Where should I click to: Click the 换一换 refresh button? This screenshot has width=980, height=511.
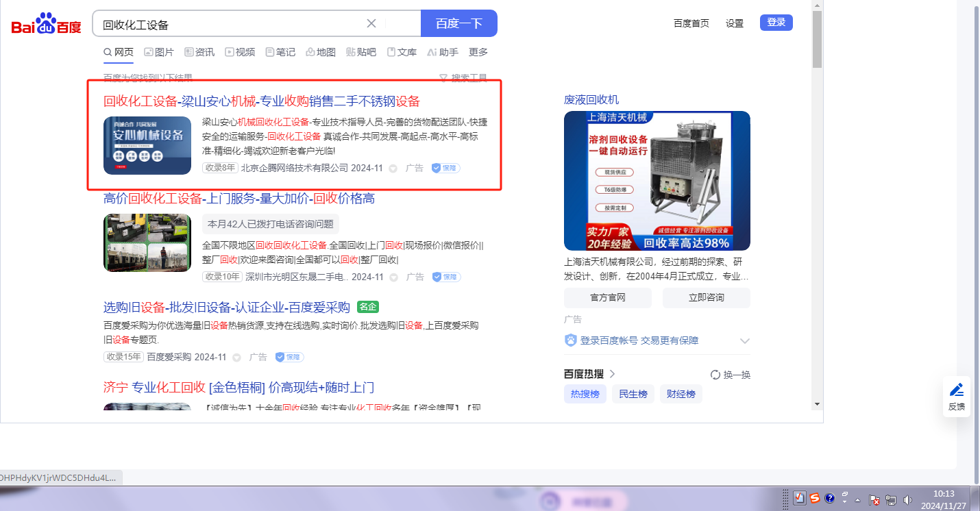coord(731,375)
